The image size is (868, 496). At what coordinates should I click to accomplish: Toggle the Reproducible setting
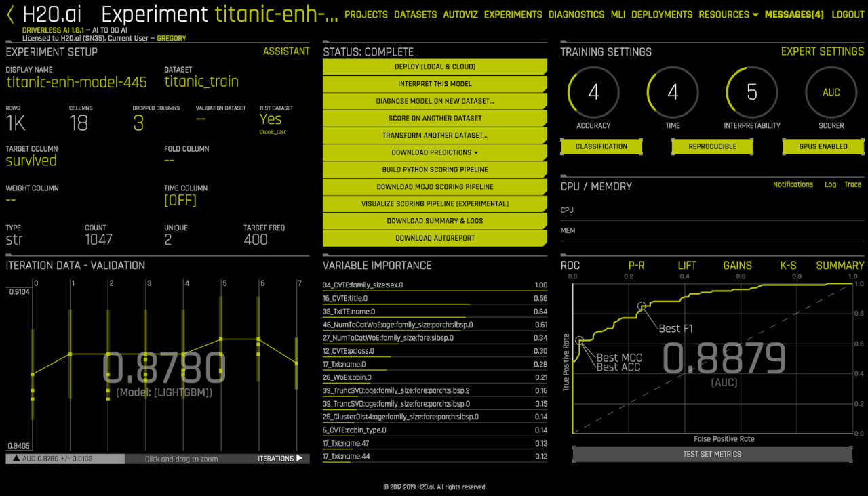pyautogui.click(x=712, y=146)
